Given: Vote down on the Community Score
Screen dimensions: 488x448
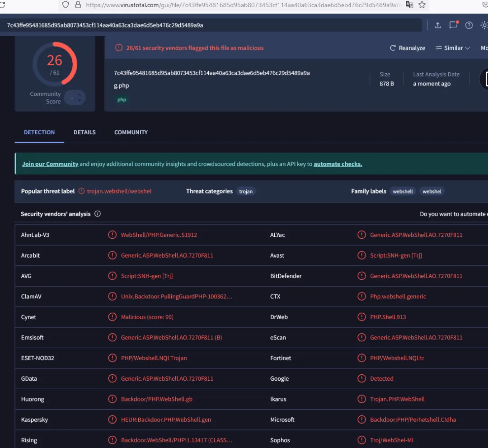Looking at the screenshot, I should point(80,101).
